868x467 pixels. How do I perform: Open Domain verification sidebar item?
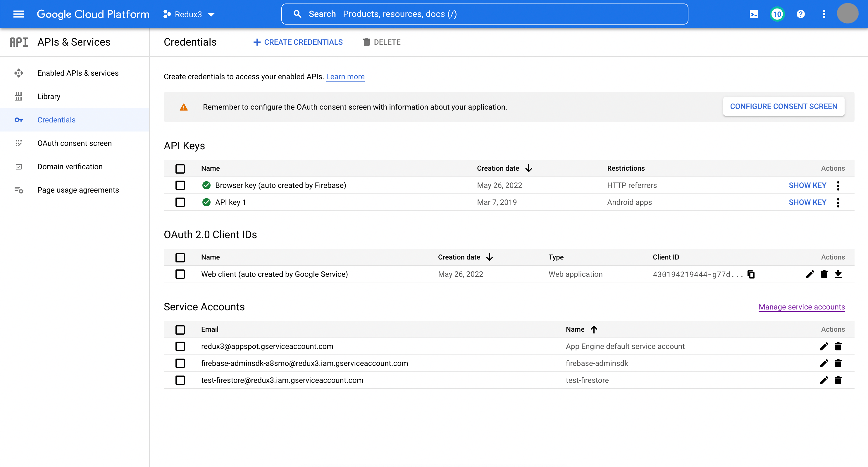coord(75,167)
